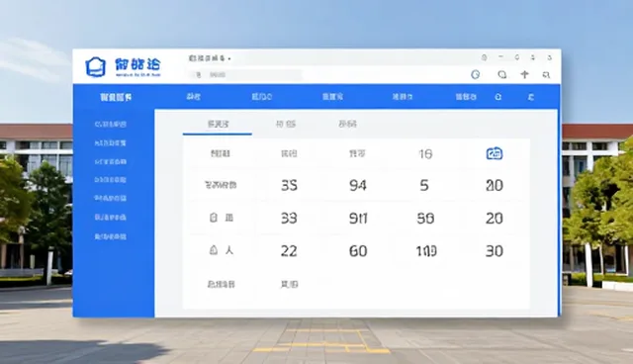The height and width of the screenshot is (364, 633).
Task: Click the "20" cell in the row with 94
Action: [495, 186]
